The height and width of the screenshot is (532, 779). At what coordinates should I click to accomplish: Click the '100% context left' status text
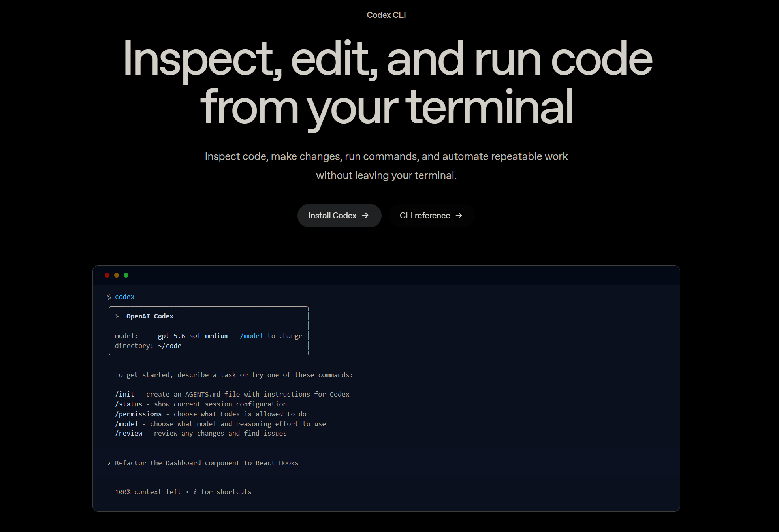(148, 492)
